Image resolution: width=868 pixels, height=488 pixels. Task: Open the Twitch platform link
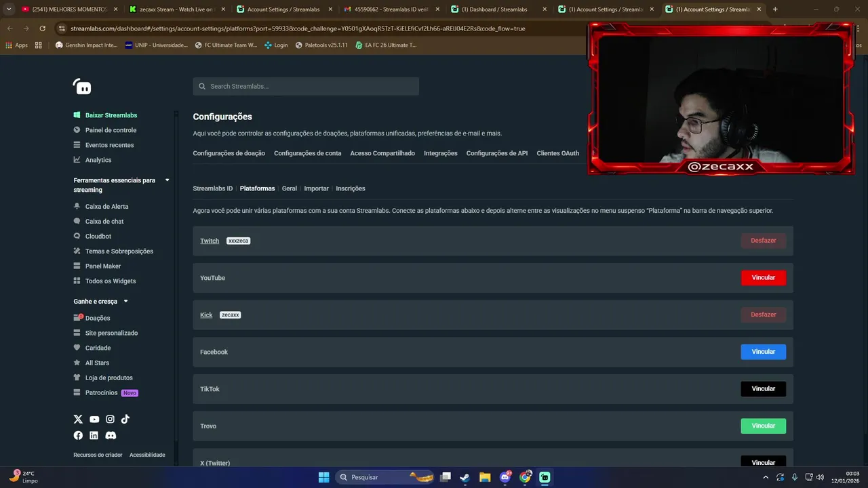210,241
